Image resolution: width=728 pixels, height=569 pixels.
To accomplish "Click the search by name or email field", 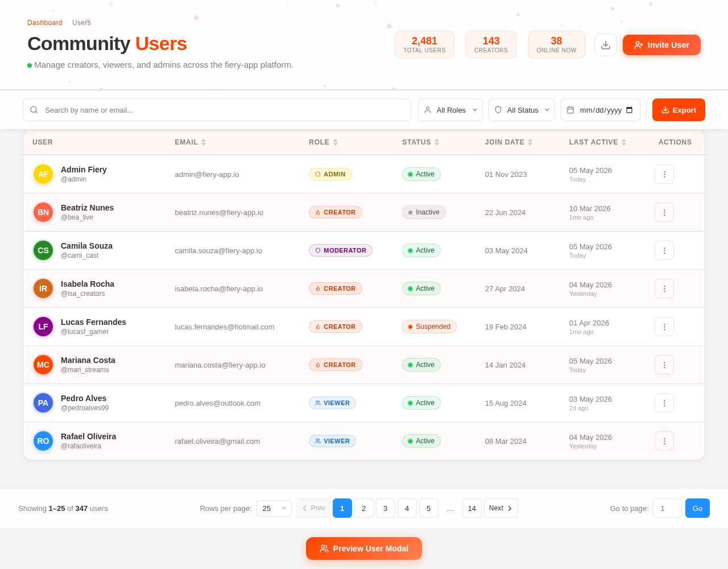I will pyautogui.click(x=217, y=110).
